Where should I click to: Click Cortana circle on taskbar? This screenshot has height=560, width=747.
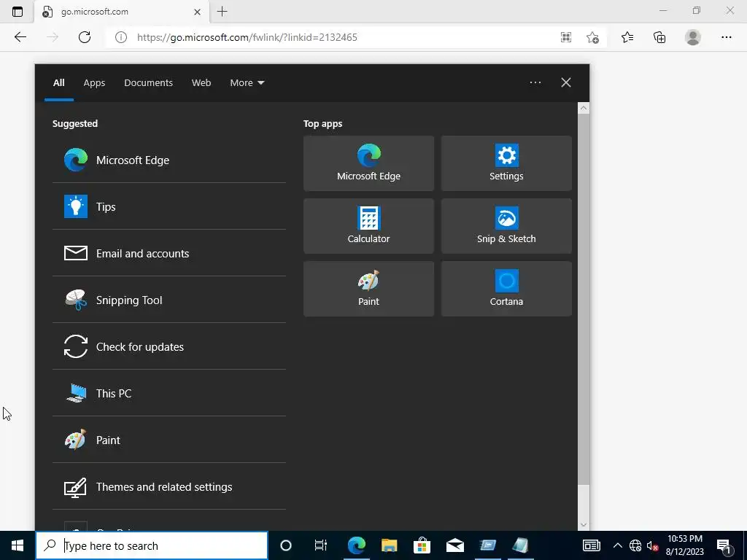pyautogui.click(x=286, y=545)
